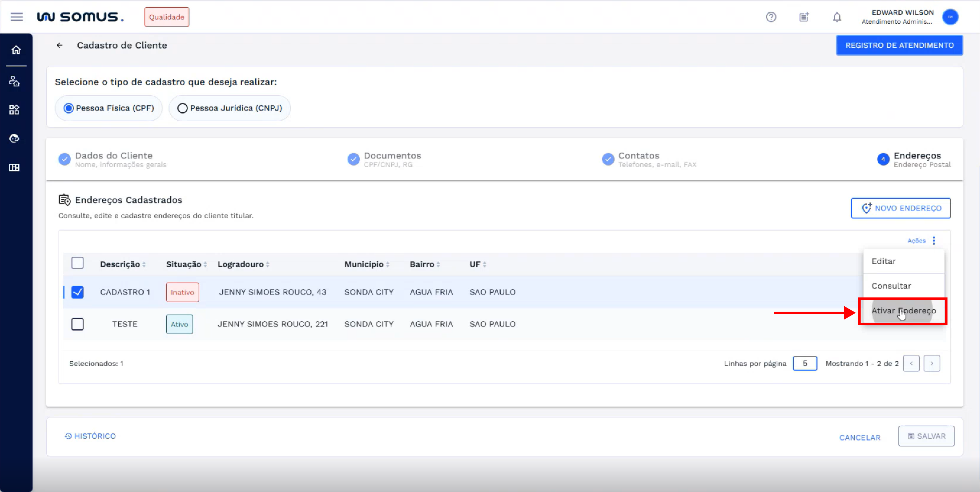Click the user avatar circle

click(950, 17)
